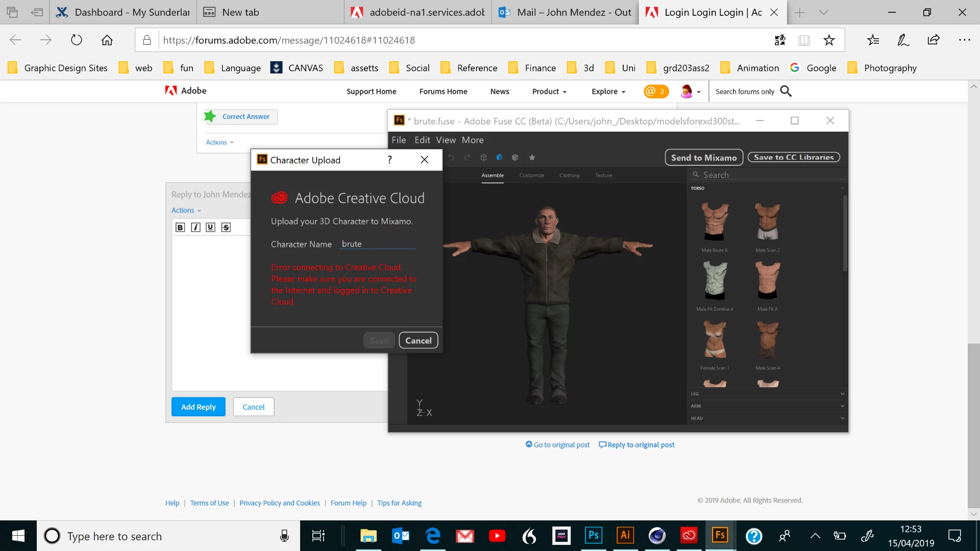The width and height of the screenshot is (980, 551).
Task: Click the browser address bar URL
Action: click(x=289, y=40)
